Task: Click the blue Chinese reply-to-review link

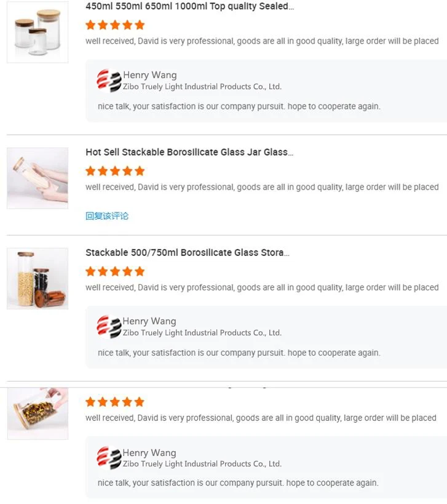Action: pyautogui.click(x=107, y=216)
